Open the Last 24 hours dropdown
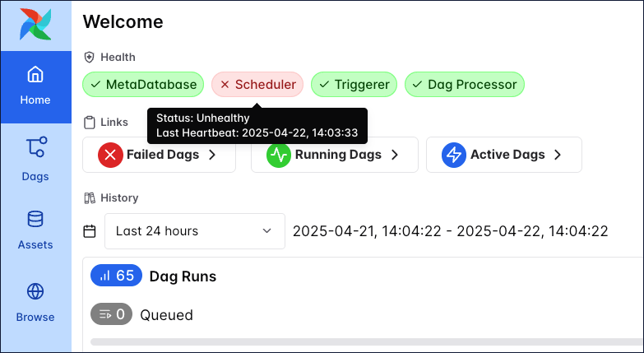644x353 pixels. [x=194, y=231]
